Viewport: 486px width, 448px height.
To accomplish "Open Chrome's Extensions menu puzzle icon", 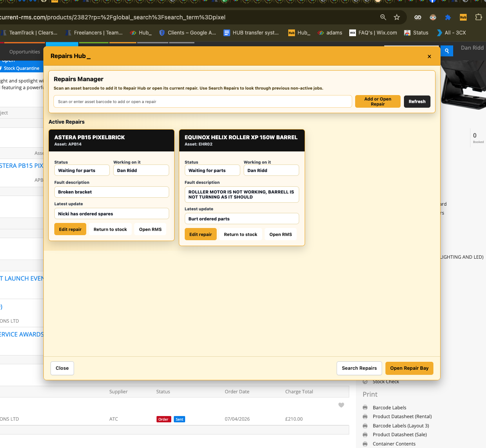I will click(478, 17).
